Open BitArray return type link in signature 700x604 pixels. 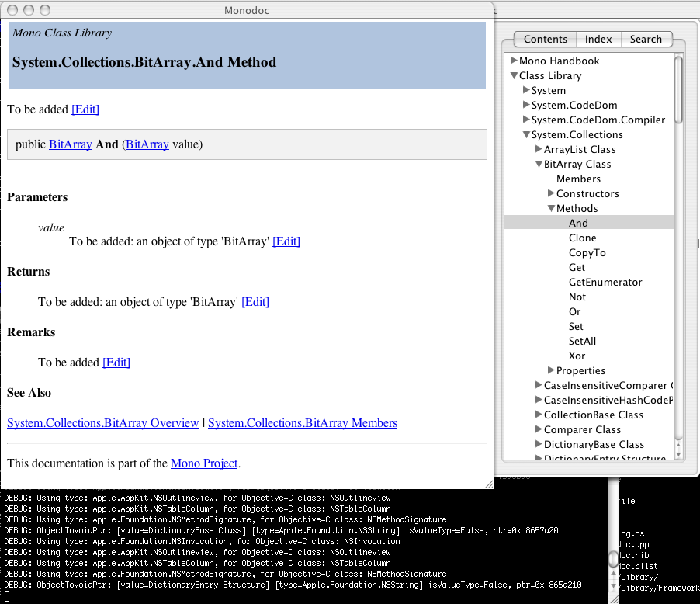70,144
